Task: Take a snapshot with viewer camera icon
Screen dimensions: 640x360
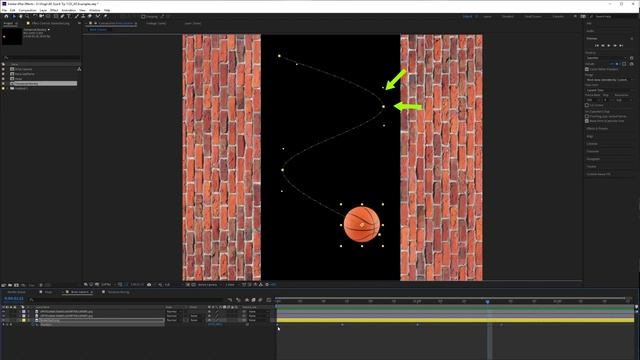Action: coord(149,284)
